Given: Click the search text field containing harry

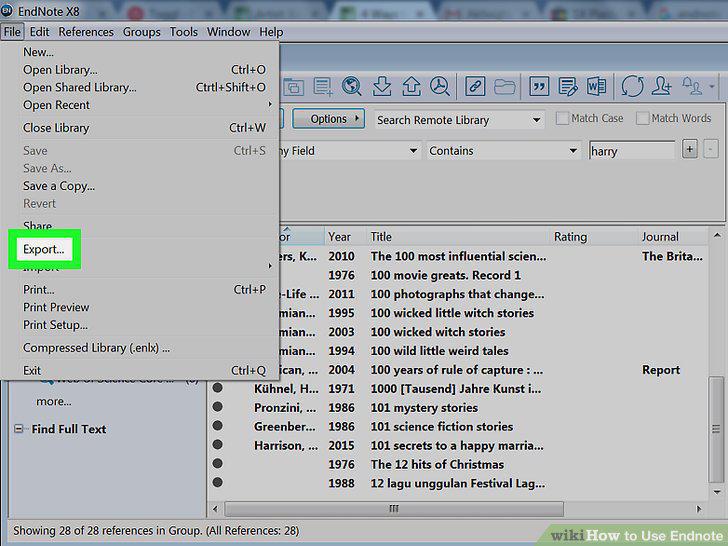Looking at the screenshot, I should (x=632, y=150).
